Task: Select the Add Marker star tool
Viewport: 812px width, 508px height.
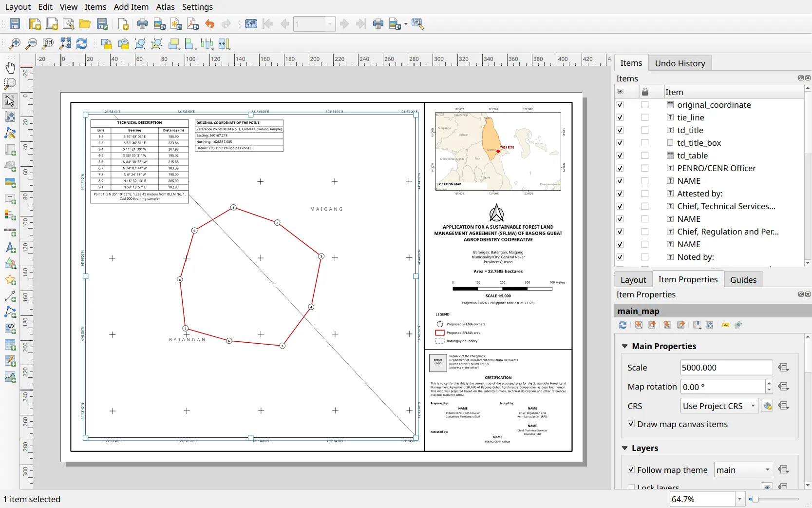Action: [x=10, y=280]
